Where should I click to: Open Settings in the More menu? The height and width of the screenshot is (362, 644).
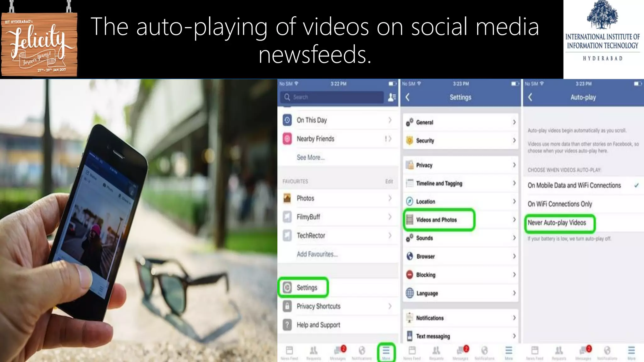click(x=338, y=288)
